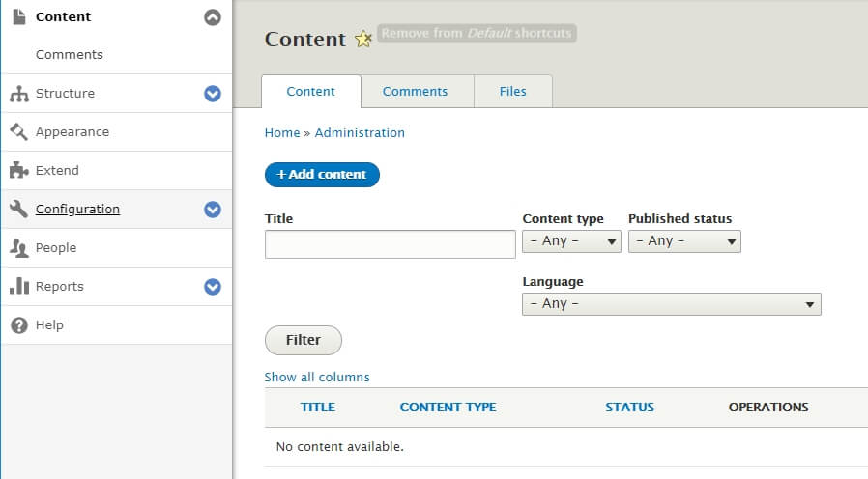Click the Appearance paintbrush icon

18,131
